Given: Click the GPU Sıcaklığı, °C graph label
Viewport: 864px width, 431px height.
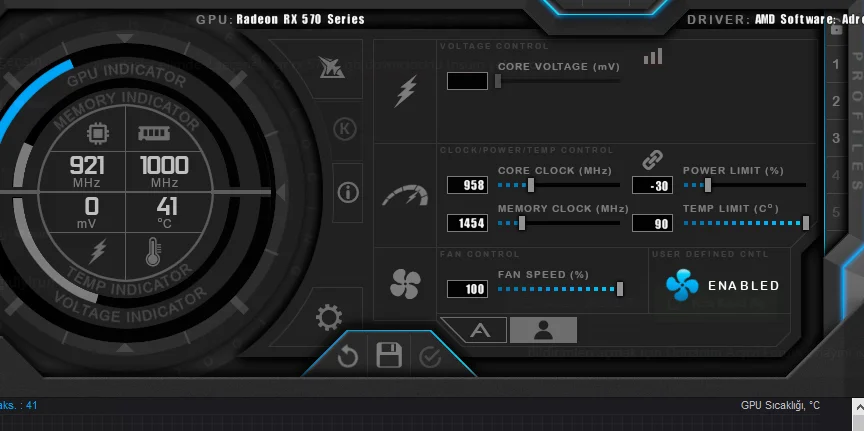Looking at the screenshot, I should pos(780,406).
